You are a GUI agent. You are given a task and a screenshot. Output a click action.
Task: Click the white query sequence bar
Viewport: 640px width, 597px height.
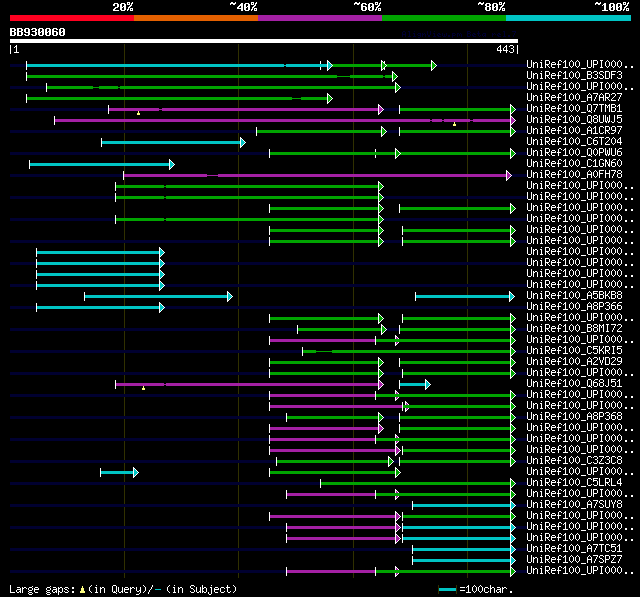[264, 41]
